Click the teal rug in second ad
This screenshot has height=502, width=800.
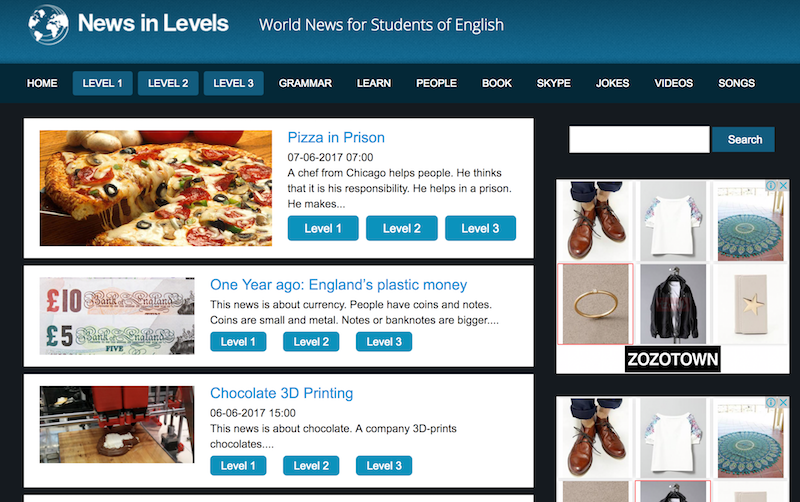coord(750,438)
